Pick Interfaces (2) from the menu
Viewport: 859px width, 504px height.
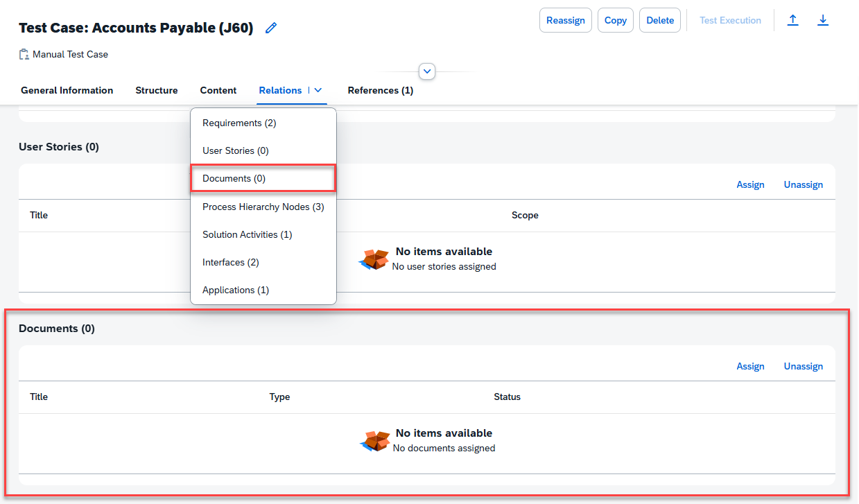[230, 262]
